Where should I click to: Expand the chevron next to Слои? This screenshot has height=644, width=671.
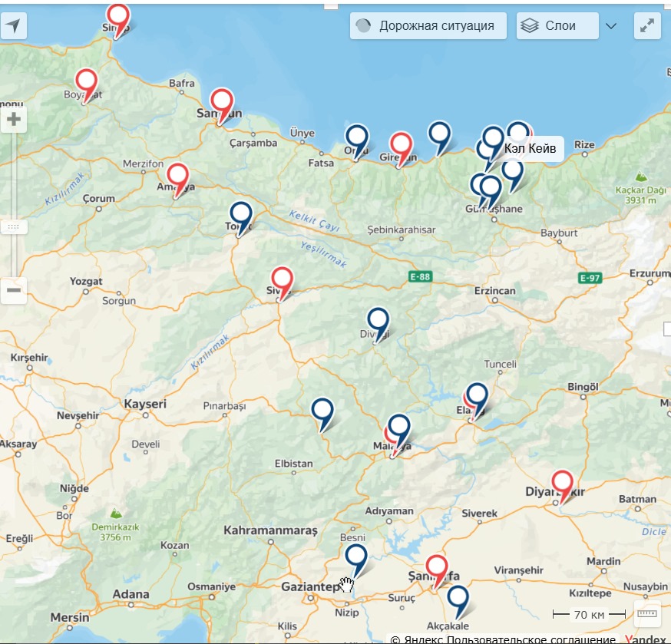pos(611,26)
